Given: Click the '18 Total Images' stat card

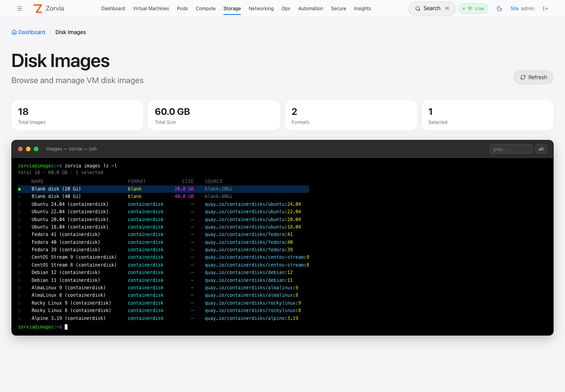Looking at the screenshot, I should point(77,115).
